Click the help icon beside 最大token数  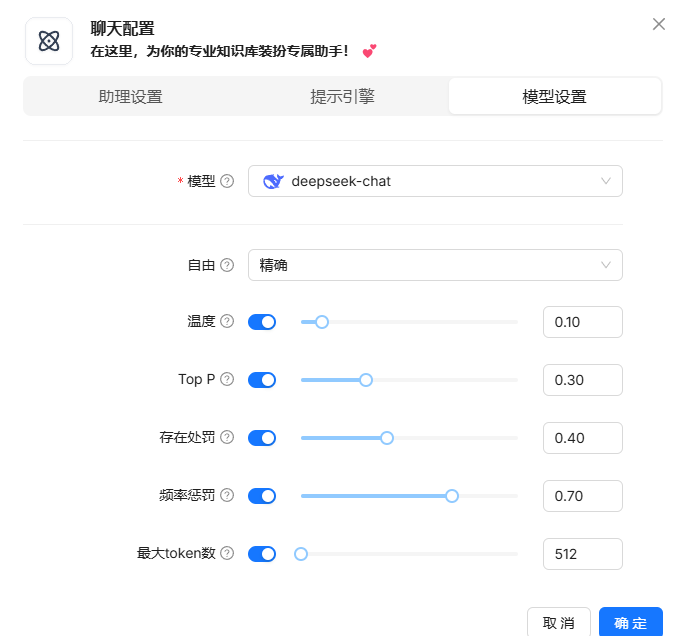[x=227, y=554]
